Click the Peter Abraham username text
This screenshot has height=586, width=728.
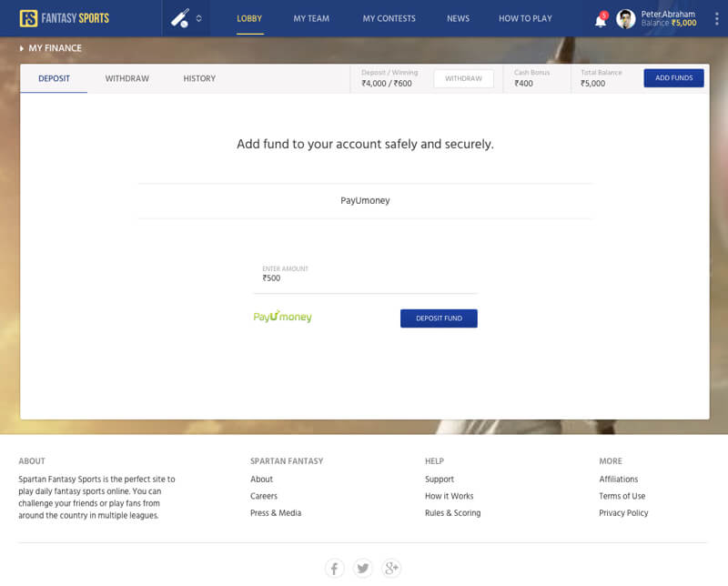(x=668, y=14)
